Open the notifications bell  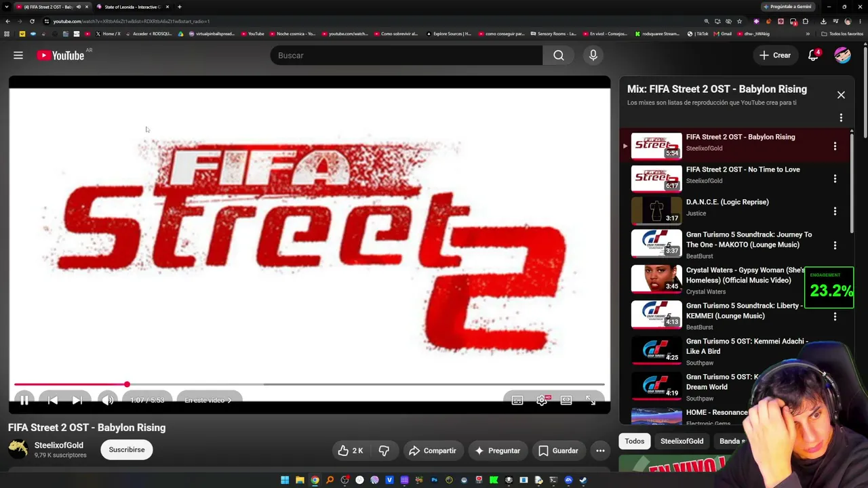(813, 56)
